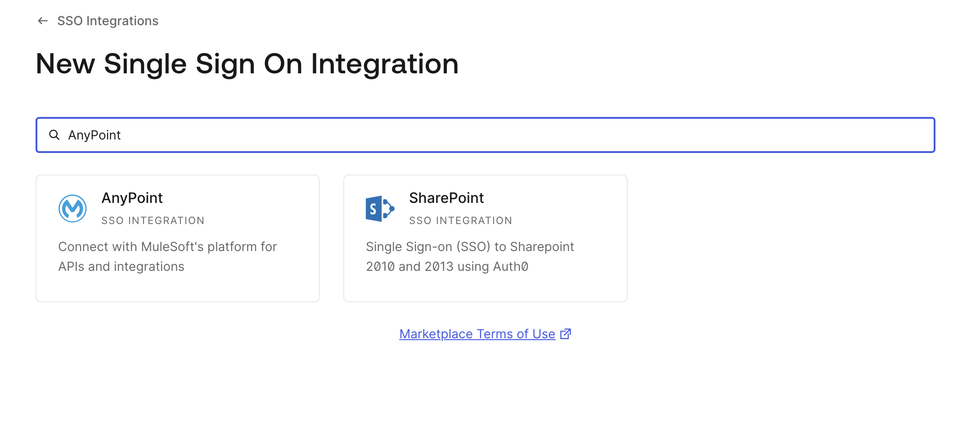This screenshot has height=422, width=980.
Task: Click SSO INTEGRATION label under SharePoint
Action: coord(461,220)
